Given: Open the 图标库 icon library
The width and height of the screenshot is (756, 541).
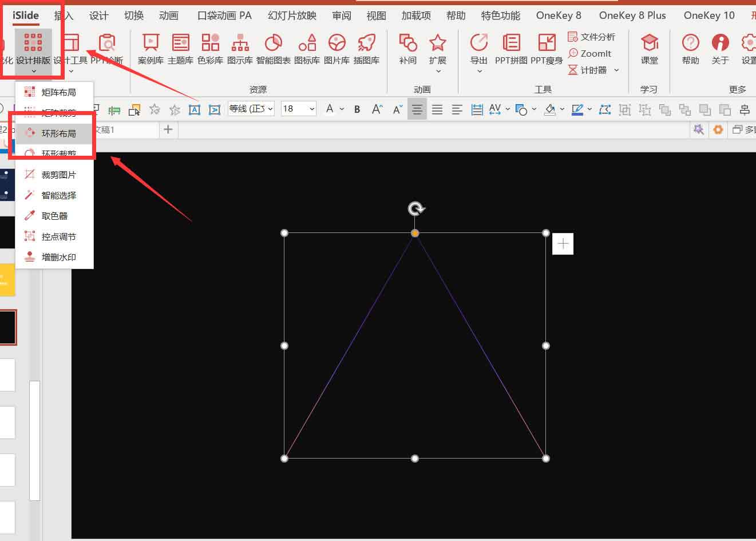Looking at the screenshot, I should coord(307,48).
